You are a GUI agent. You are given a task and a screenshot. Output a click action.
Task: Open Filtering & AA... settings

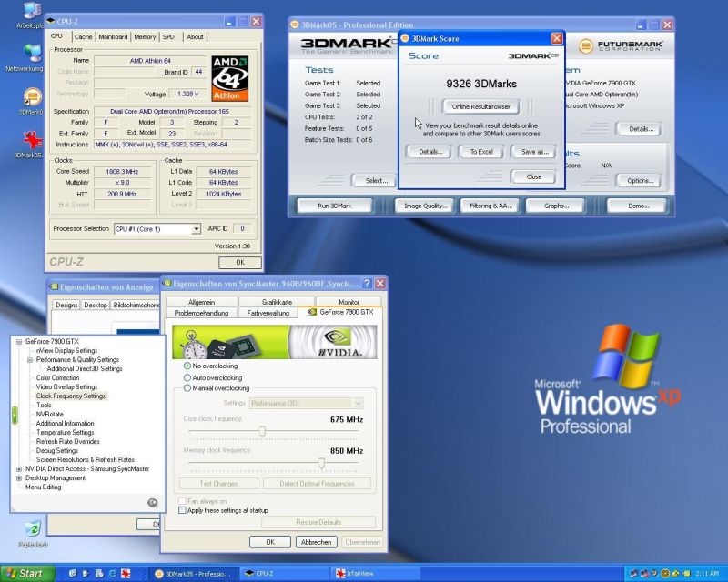pos(490,206)
